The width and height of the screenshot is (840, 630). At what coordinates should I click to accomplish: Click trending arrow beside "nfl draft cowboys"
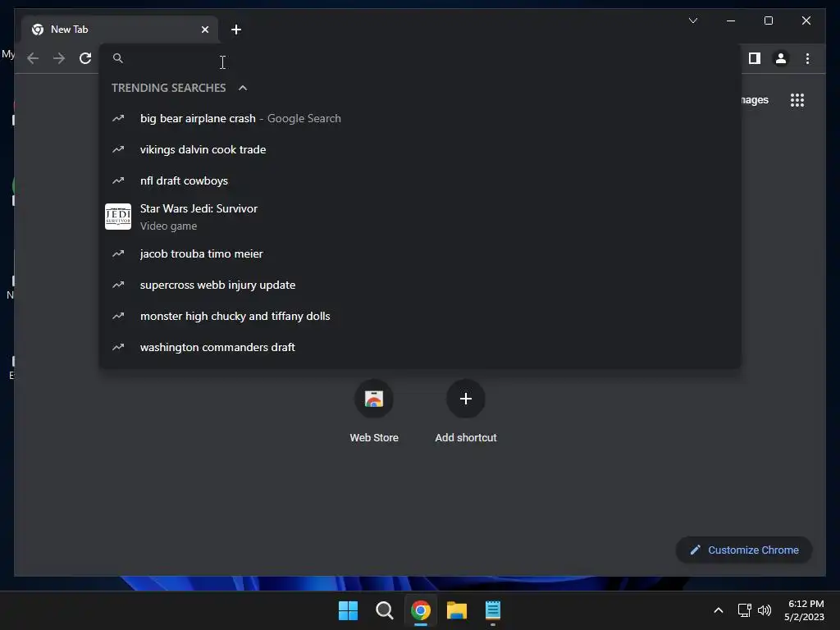click(118, 180)
